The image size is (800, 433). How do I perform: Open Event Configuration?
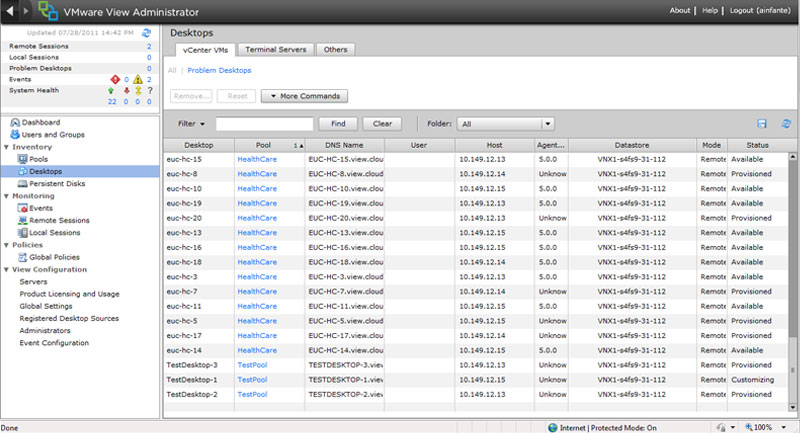[54, 343]
